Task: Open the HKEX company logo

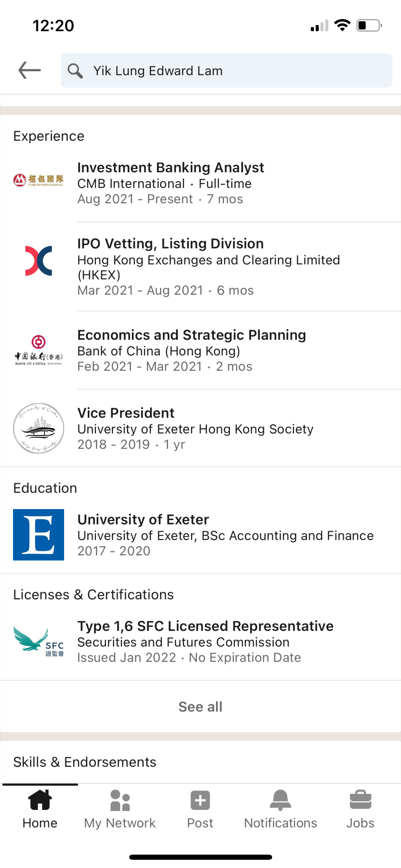Action: click(38, 261)
